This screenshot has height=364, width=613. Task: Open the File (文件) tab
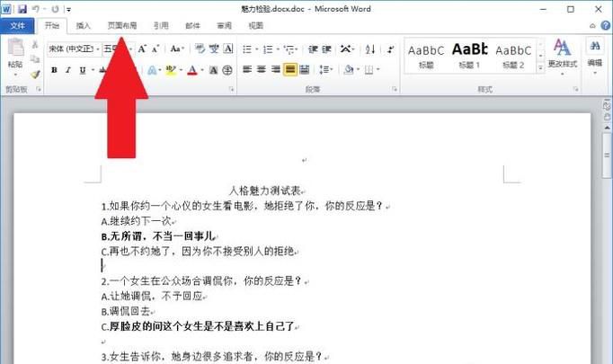(x=17, y=26)
